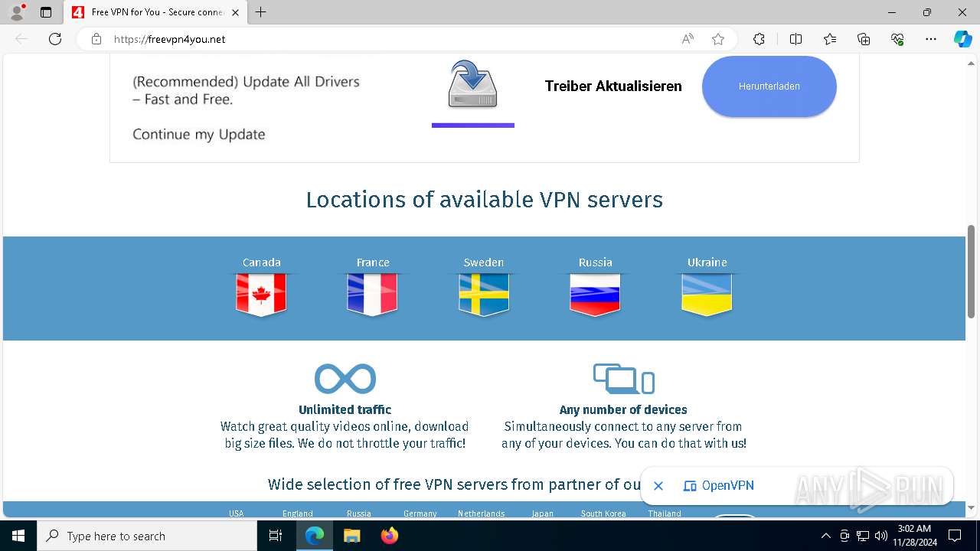Open the Favorites list icon
The width and height of the screenshot is (980, 551).
coord(830,39)
